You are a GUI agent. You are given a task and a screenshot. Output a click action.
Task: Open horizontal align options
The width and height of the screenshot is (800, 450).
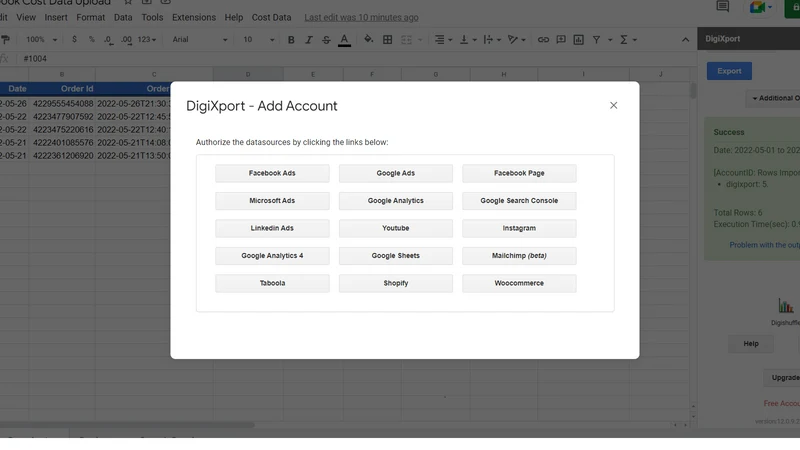click(443, 39)
